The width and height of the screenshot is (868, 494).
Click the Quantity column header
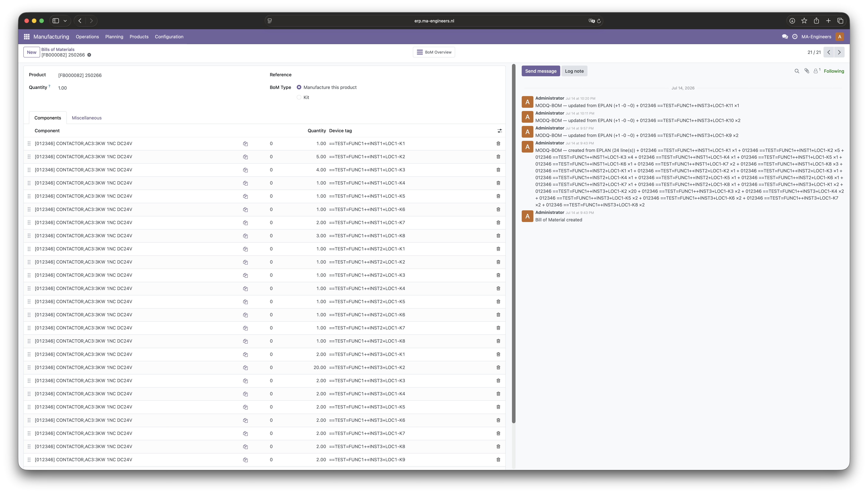pyautogui.click(x=316, y=131)
